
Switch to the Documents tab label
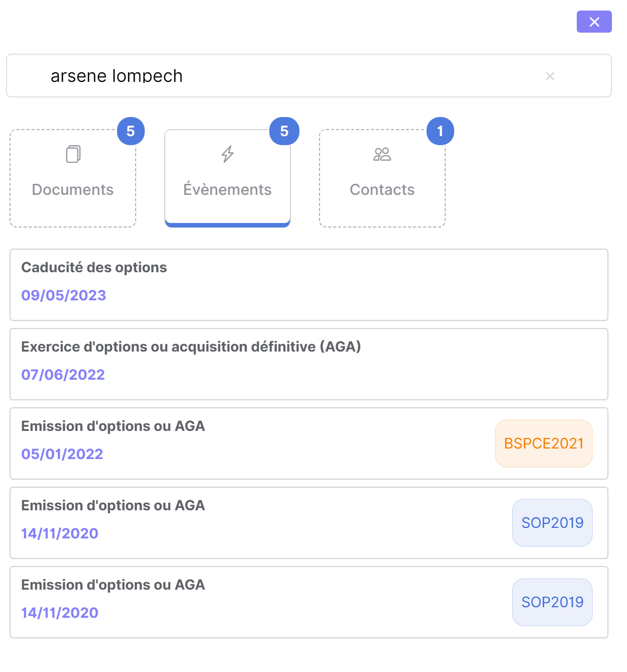tap(73, 190)
